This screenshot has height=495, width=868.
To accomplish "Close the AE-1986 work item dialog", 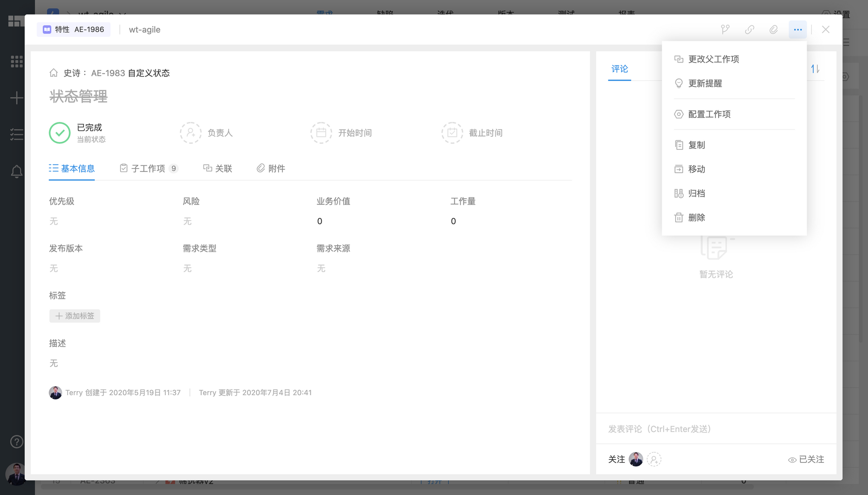I will [x=825, y=30].
